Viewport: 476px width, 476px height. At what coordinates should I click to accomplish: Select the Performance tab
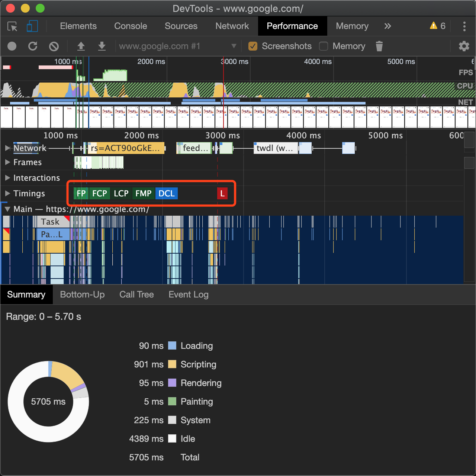[292, 26]
